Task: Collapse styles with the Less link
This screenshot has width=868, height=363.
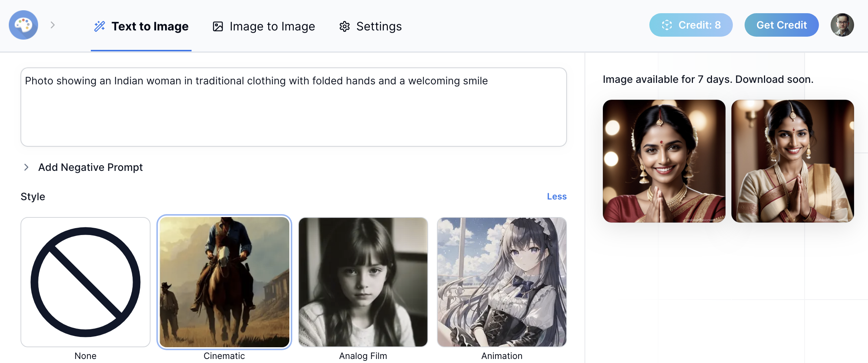Action: click(x=557, y=197)
